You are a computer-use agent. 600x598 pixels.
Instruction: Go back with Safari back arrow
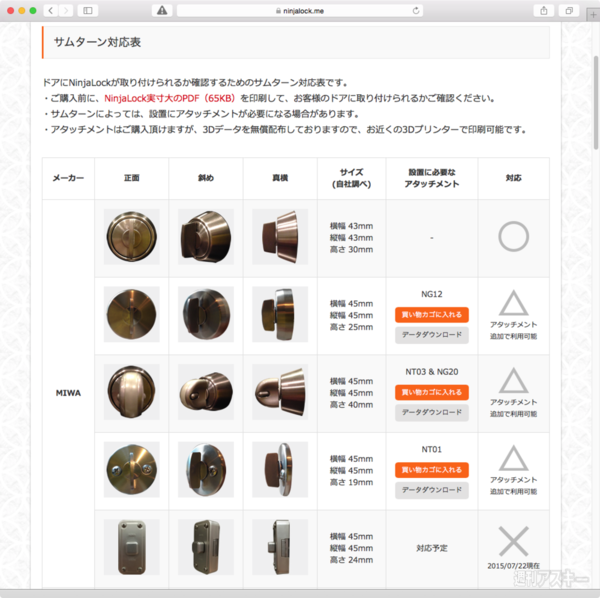click(x=51, y=11)
